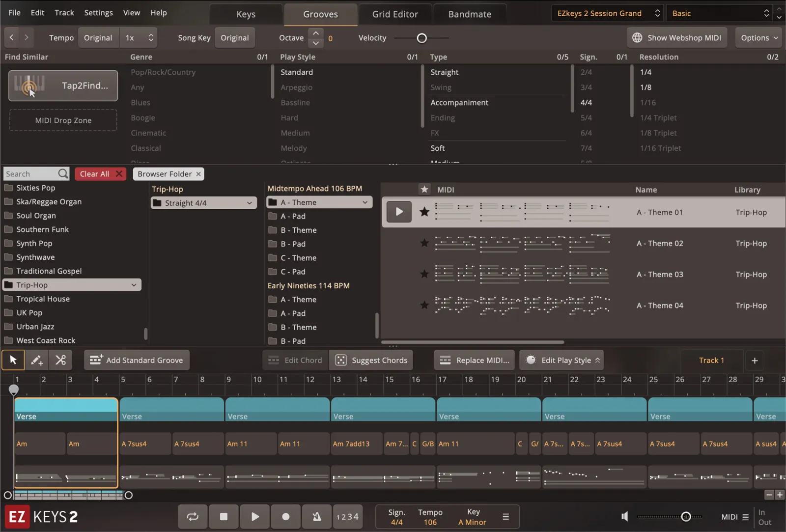Zoom in timeline with plus icon
The width and height of the screenshot is (786, 532).
(780, 495)
